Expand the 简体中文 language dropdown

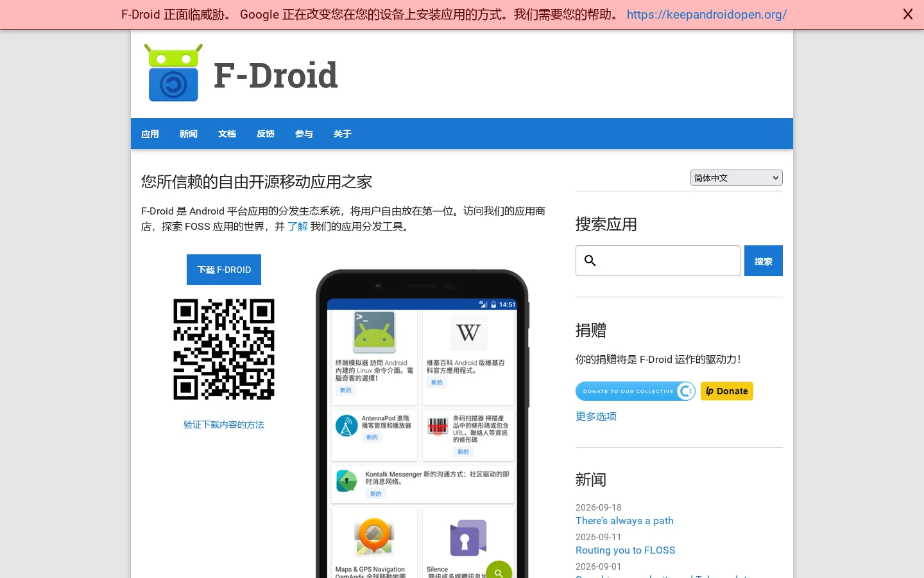coord(737,178)
